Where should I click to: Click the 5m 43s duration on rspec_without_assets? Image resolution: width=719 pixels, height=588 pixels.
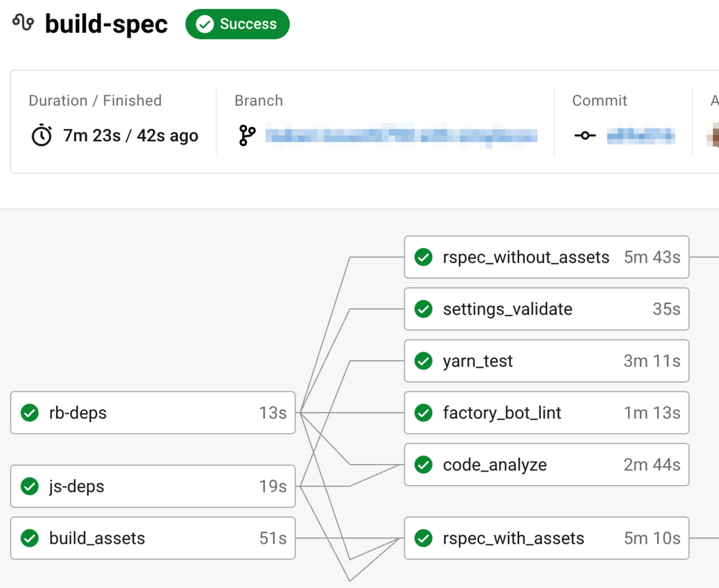pyautogui.click(x=652, y=257)
